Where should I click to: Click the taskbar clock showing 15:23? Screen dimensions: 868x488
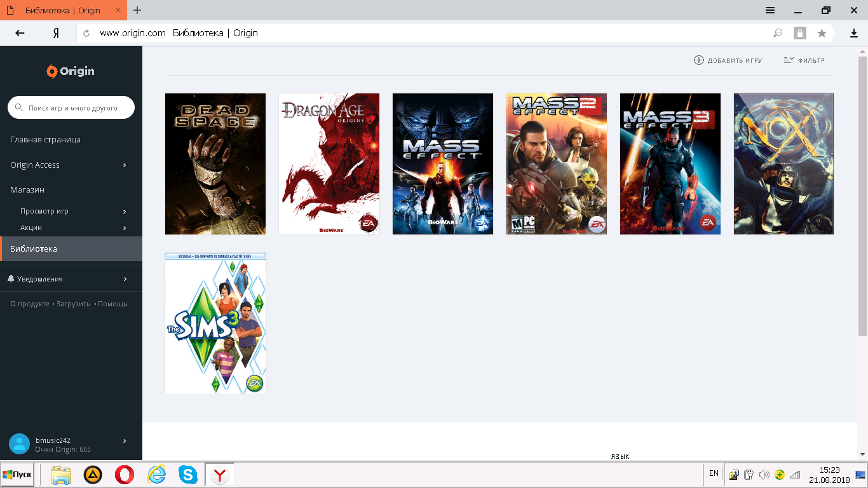[x=830, y=475]
